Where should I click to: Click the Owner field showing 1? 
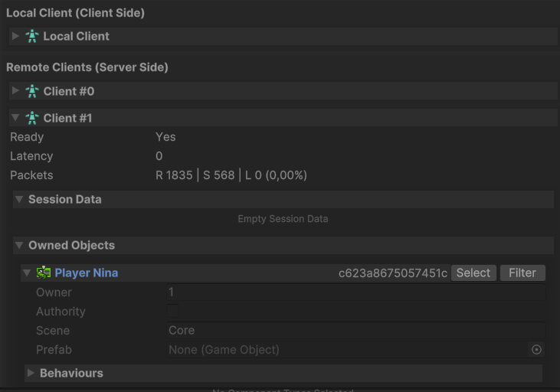(x=356, y=292)
